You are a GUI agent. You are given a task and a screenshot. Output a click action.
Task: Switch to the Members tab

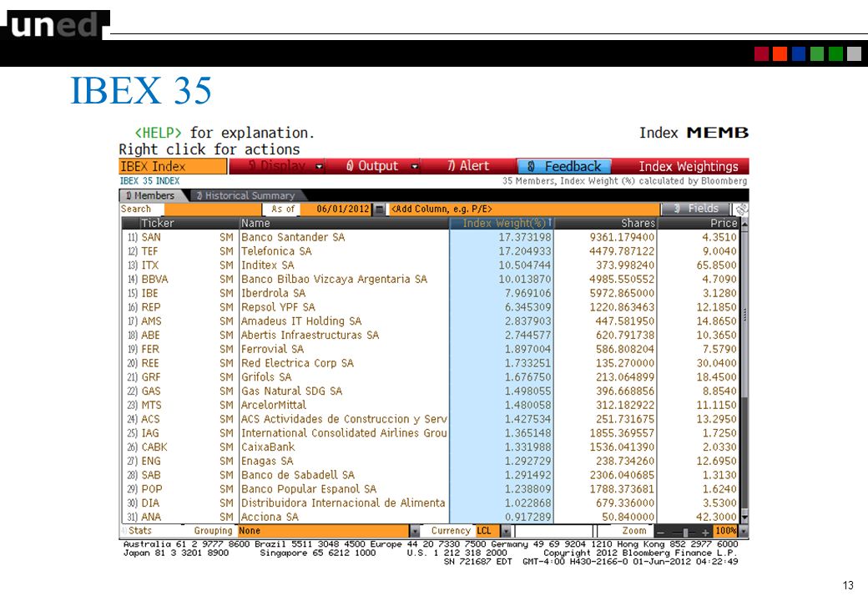point(150,195)
